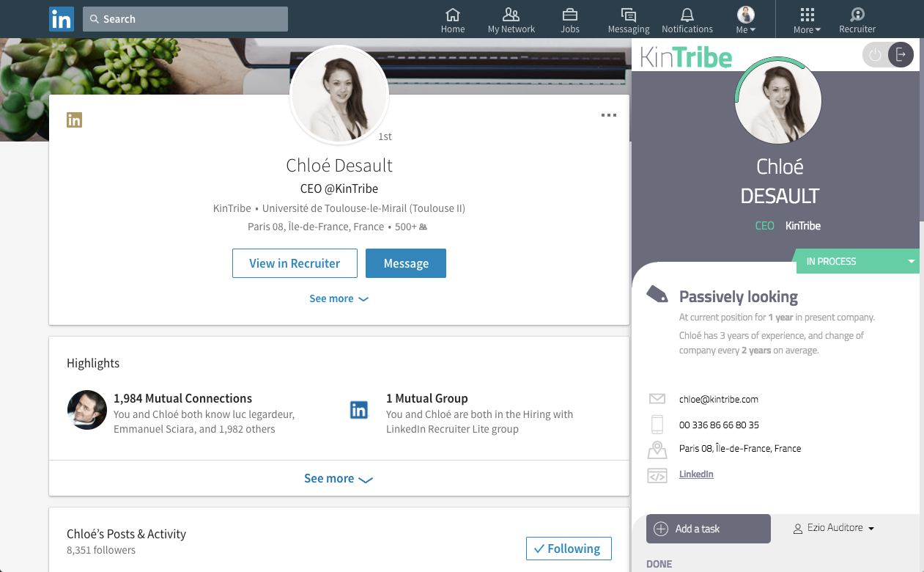This screenshot has height=572, width=924.
Task: Open the Ezio Auditore assignee dropdown
Action: pos(834,528)
